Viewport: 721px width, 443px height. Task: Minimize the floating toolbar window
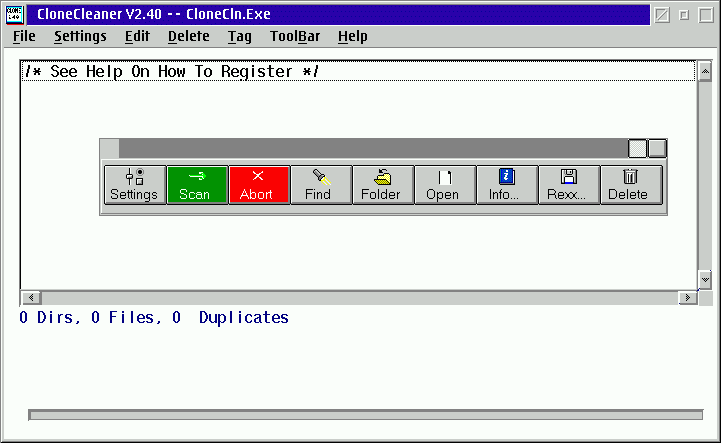[637, 148]
